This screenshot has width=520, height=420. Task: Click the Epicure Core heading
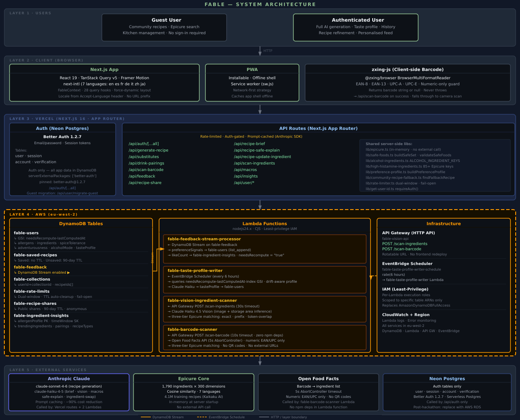(194, 379)
